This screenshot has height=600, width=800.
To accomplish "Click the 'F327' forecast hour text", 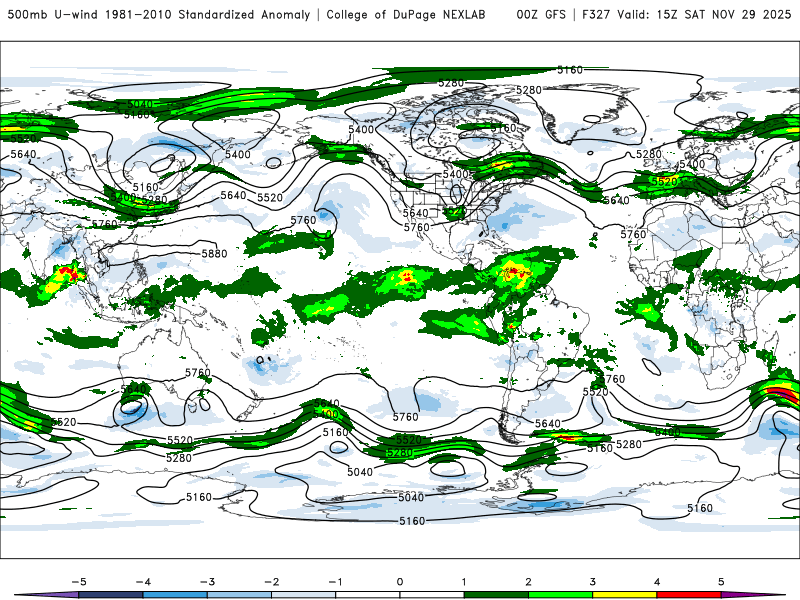I will click(596, 14).
